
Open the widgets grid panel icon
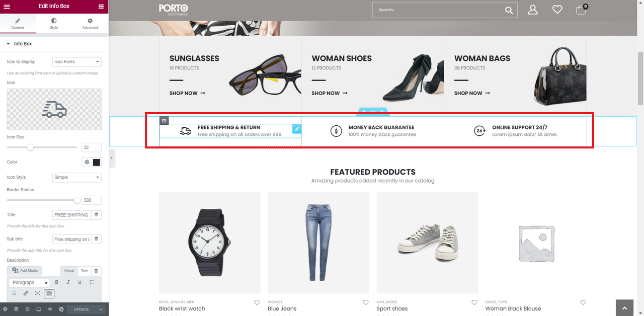[101, 7]
